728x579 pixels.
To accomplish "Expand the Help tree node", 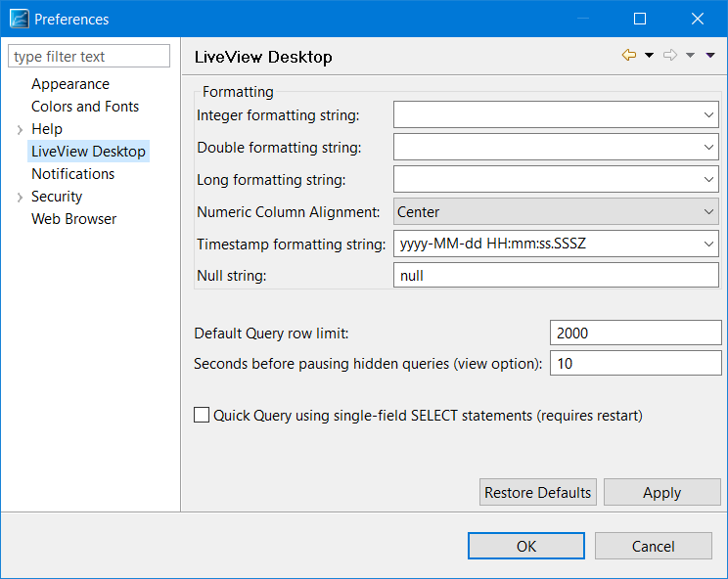I will click(x=20, y=130).
